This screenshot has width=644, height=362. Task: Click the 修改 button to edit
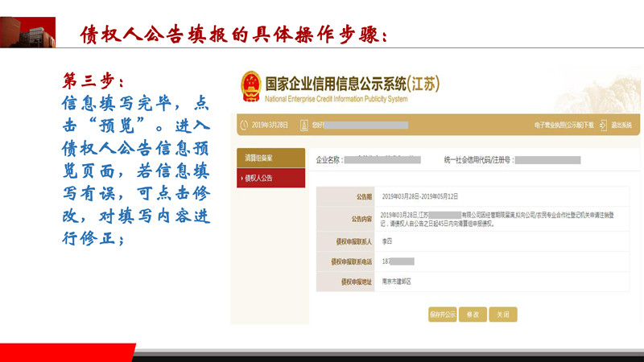pos(473,315)
